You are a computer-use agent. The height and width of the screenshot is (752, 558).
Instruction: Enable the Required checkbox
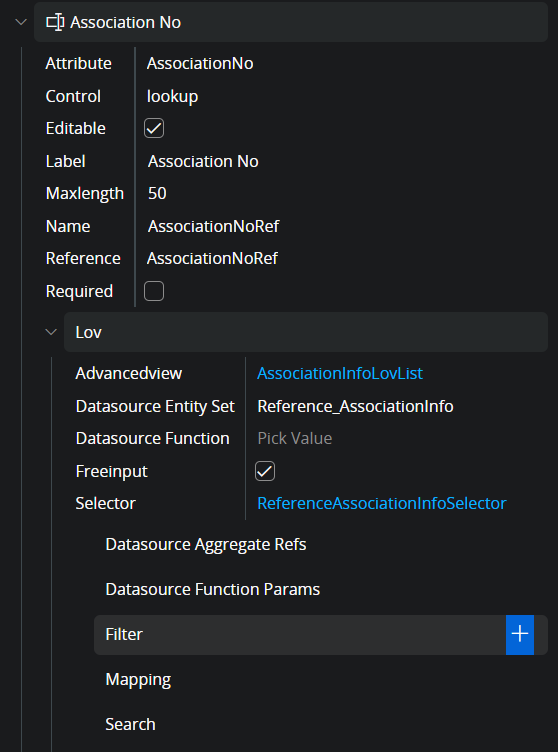coord(154,291)
